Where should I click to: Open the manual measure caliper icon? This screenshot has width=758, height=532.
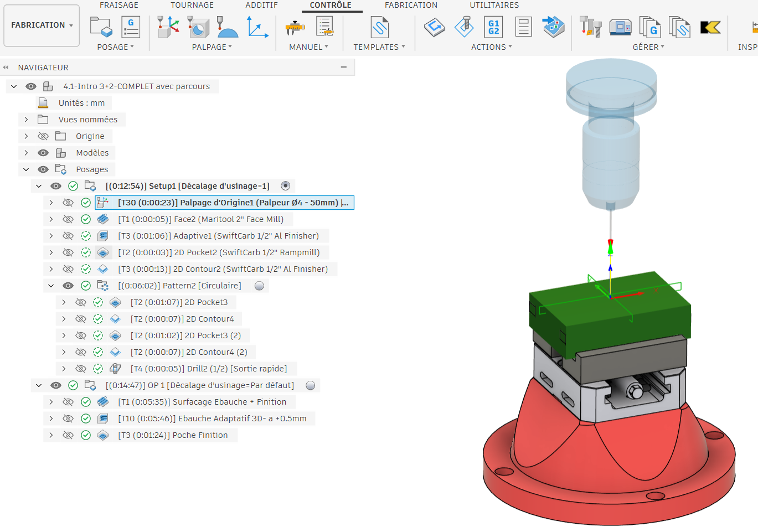[295, 27]
